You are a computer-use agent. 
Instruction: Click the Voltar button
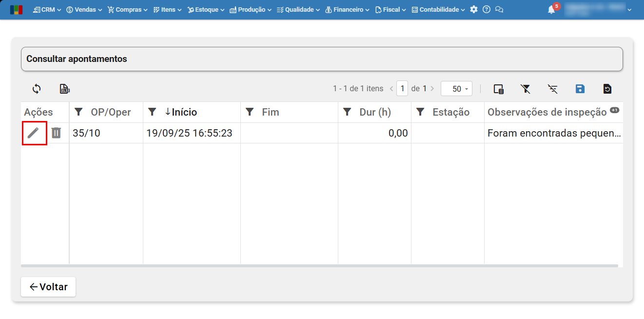tap(48, 287)
